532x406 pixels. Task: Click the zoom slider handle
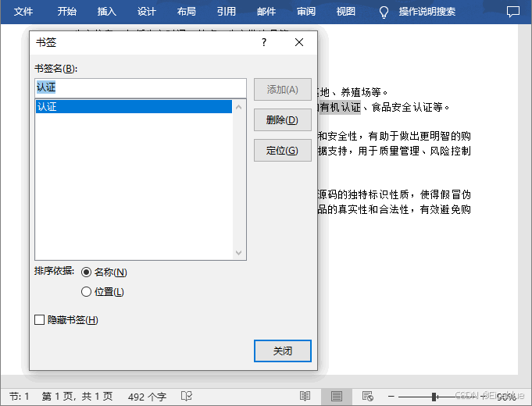point(434,397)
